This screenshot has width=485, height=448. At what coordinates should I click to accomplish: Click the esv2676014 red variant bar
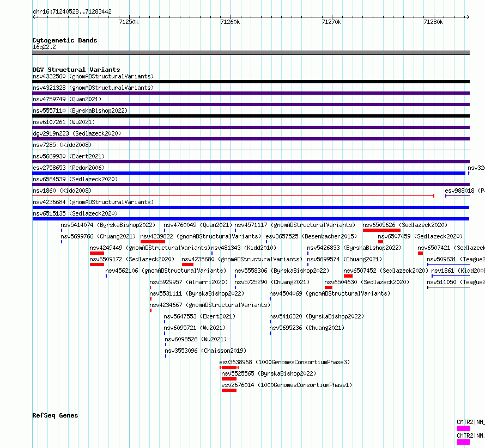pos(229,390)
